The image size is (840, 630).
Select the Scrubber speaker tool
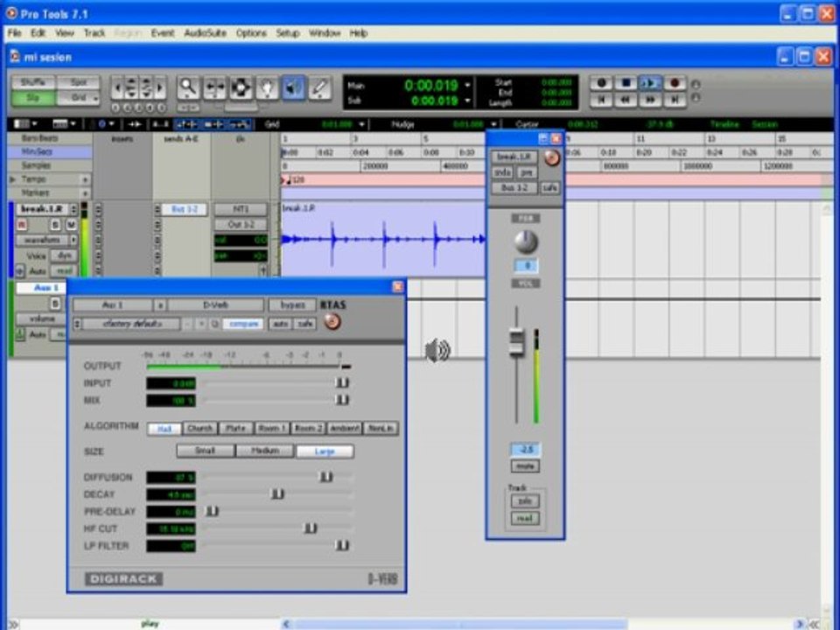coord(293,87)
